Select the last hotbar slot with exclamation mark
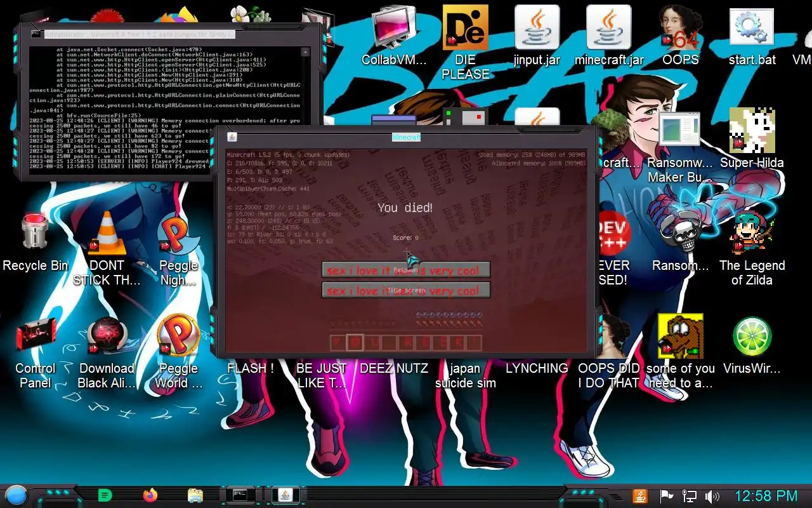 coord(473,343)
